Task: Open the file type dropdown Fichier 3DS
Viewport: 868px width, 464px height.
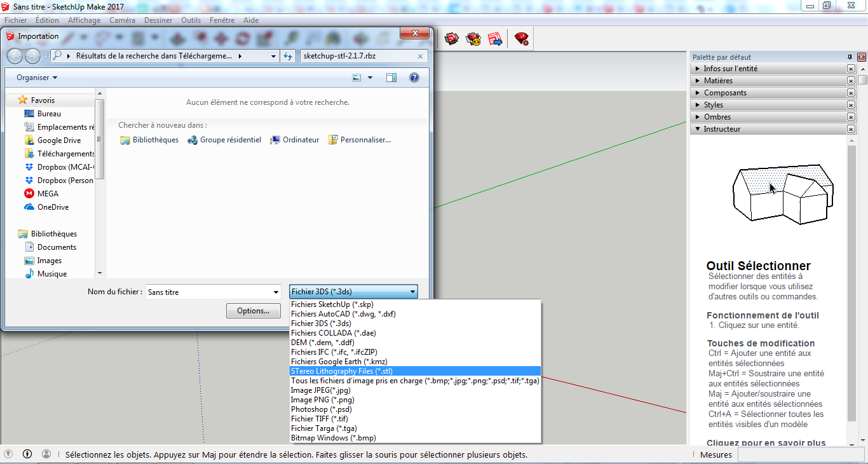Action: (353, 292)
